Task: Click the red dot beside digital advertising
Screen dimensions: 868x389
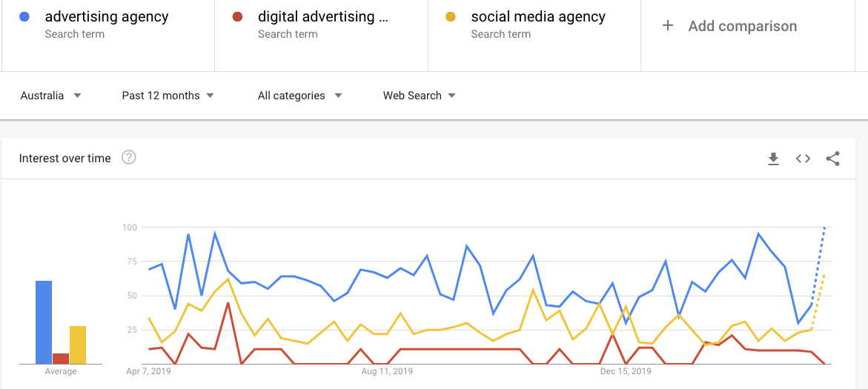Action: (238, 16)
